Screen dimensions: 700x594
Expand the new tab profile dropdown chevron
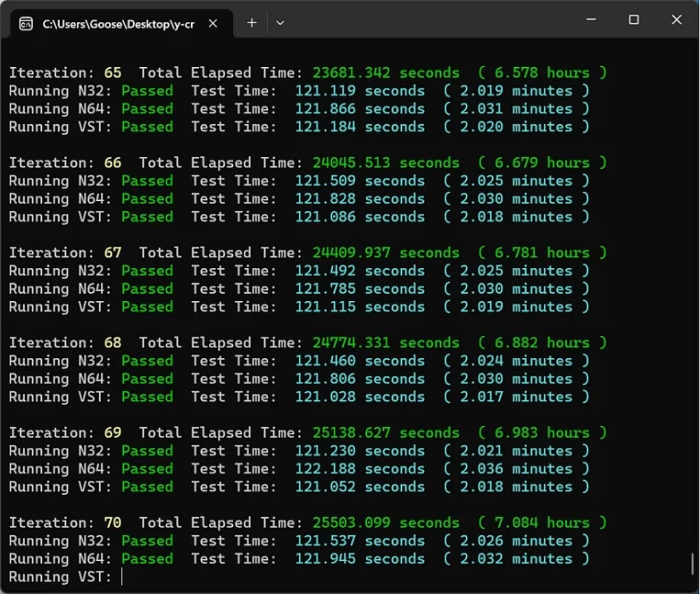tap(280, 23)
